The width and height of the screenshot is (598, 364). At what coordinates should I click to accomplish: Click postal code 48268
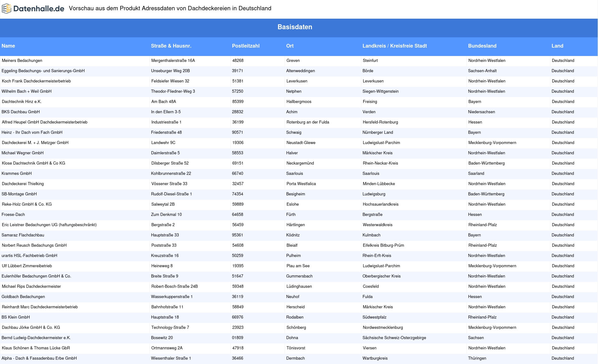pyautogui.click(x=238, y=61)
